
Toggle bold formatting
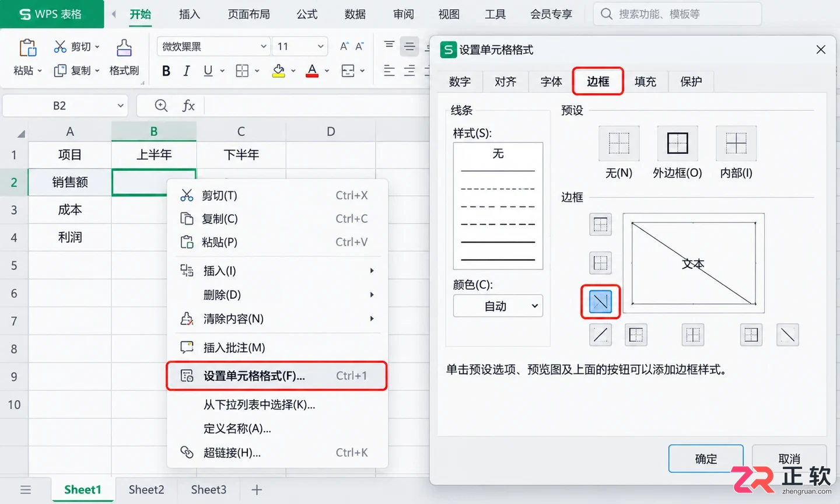tap(166, 71)
